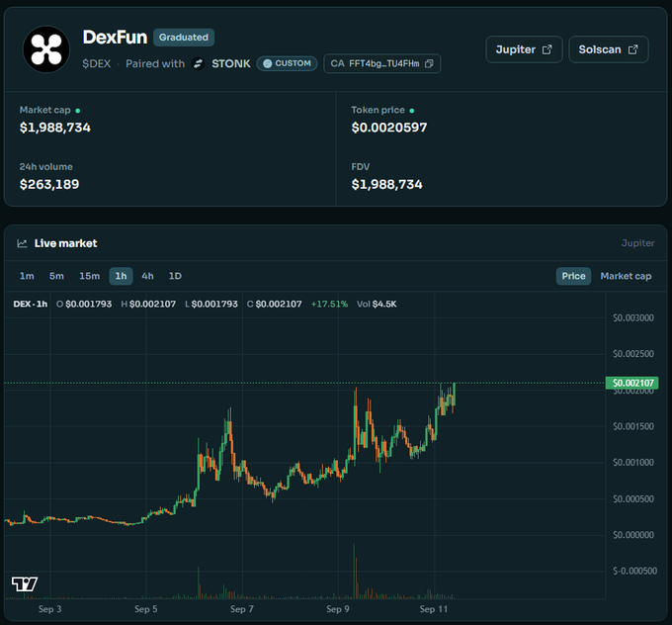This screenshot has height=625, width=672.
Task: Click the CUSTOM badge coin icon
Action: (x=268, y=63)
